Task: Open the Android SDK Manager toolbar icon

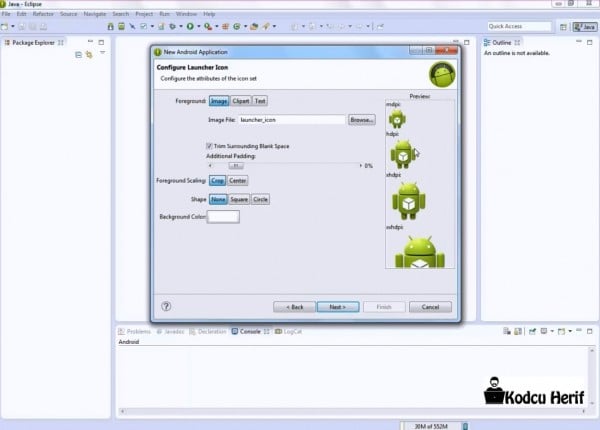Action: tap(110, 26)
